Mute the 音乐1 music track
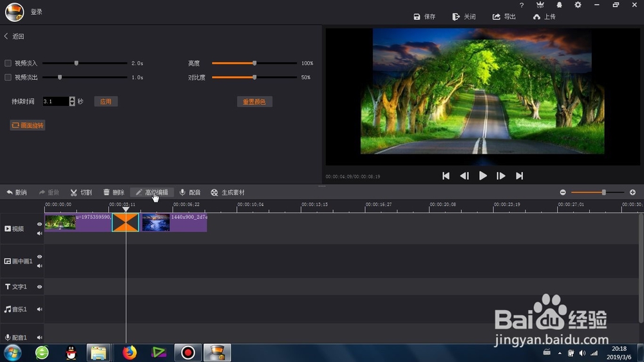The width and height of the screenshot is (644, 362). (x=39, y=309)
